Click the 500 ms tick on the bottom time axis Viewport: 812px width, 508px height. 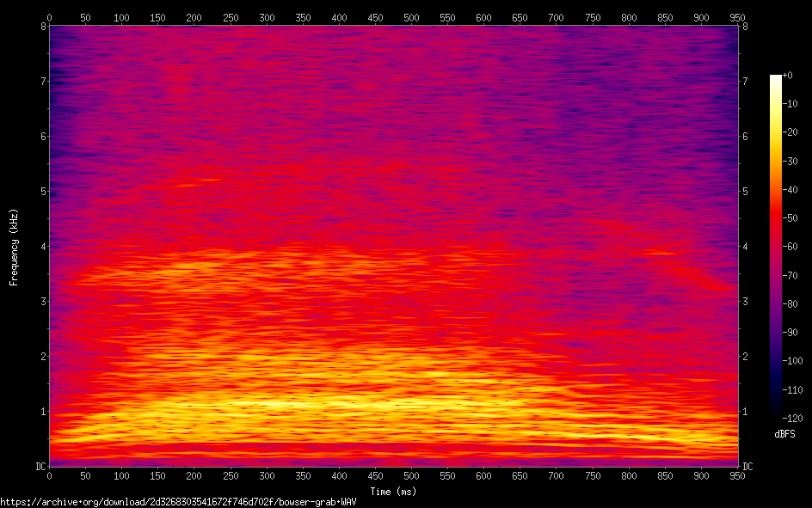(x=412, y=475)
